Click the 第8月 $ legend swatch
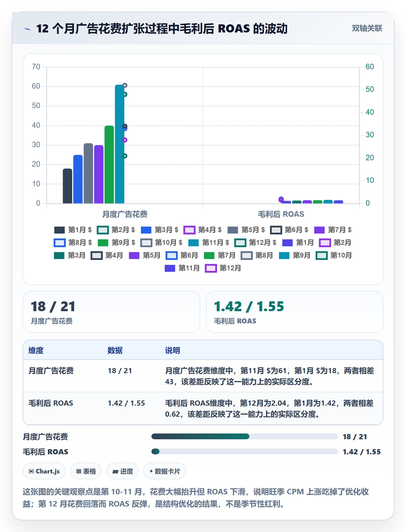The width and height of the screenshot is (406, 532). (x=60, y=243)
